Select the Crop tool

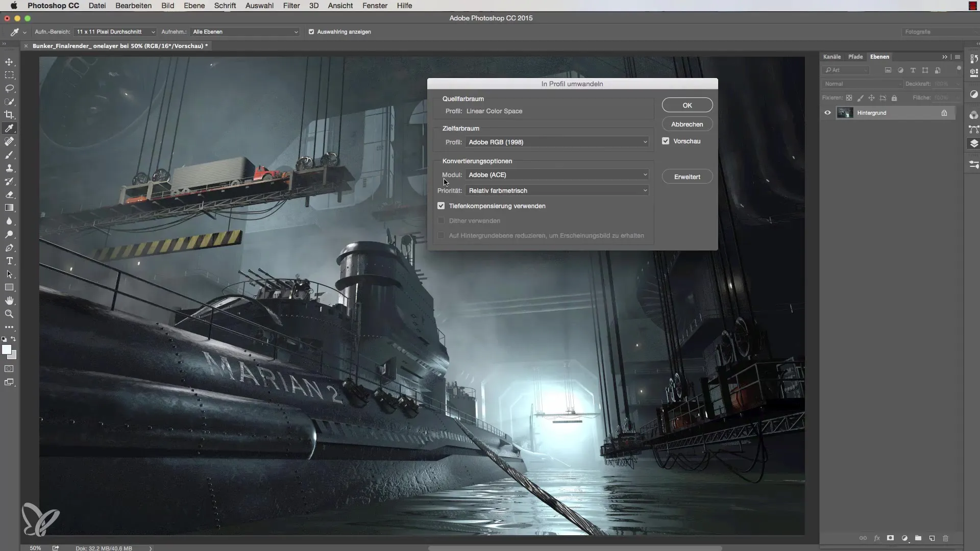coord(9,115)
